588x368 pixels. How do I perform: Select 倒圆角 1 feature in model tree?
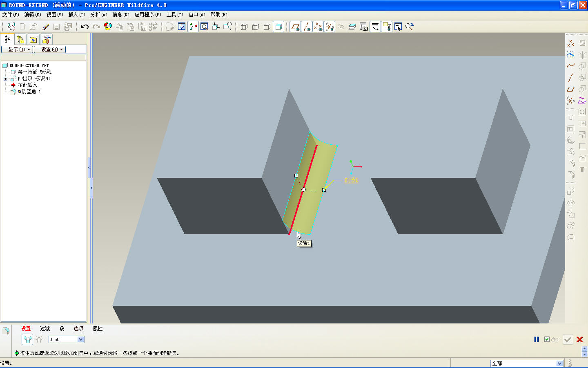(x=31, y=92)
